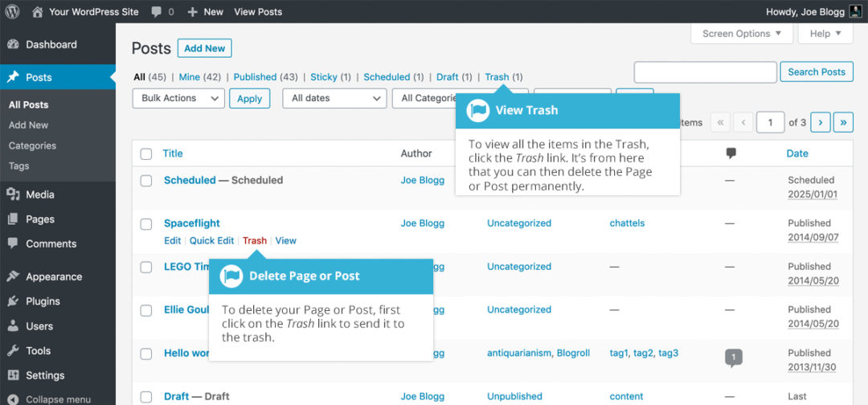Click the Users person icon
The width and height of the screenshot is (868, 405).
[14, 326]
